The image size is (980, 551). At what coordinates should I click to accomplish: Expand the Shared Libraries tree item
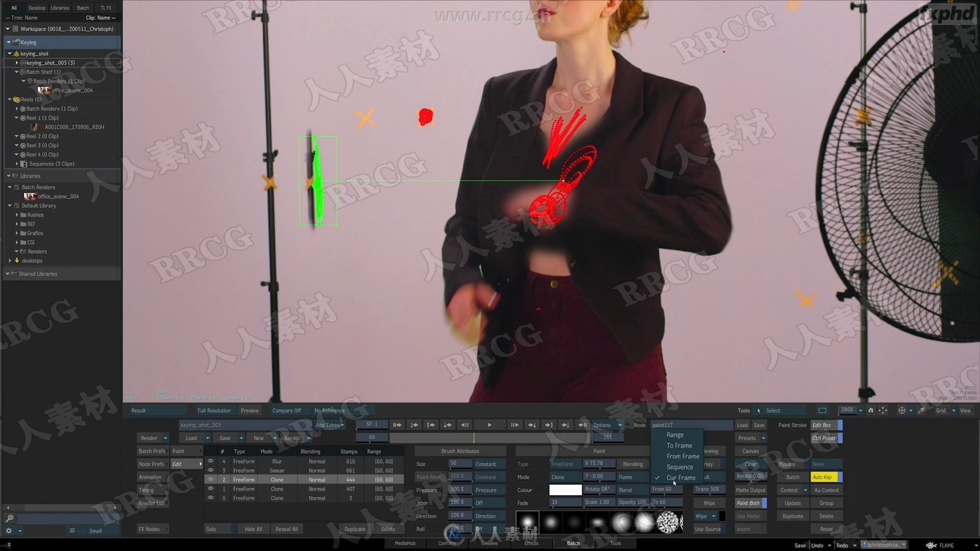coord(7,273)
